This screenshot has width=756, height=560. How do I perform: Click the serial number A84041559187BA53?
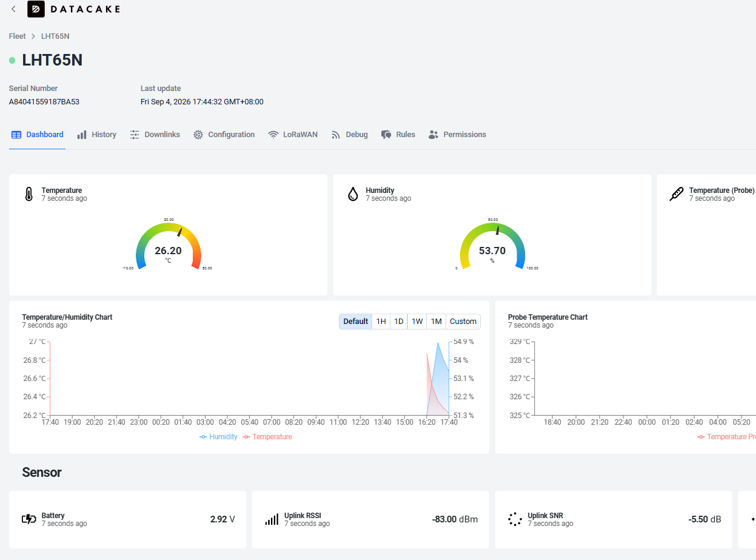[44, 102]
